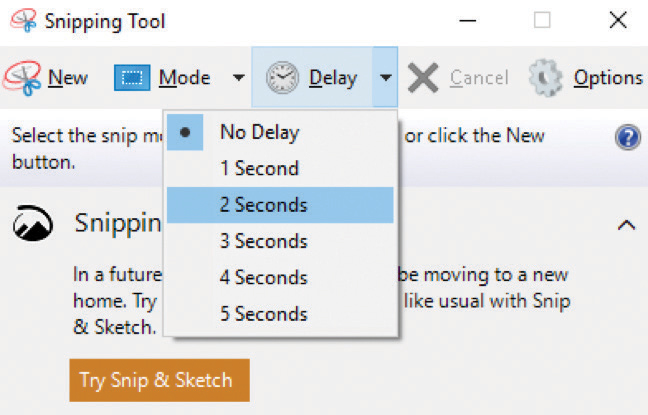Click the mountain icon beside Snippin heading
The image size is (648, 415).
pos(33,223)
